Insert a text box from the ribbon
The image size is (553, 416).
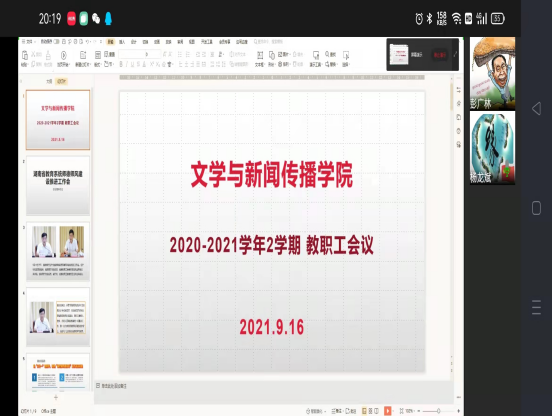coord(260,56)
